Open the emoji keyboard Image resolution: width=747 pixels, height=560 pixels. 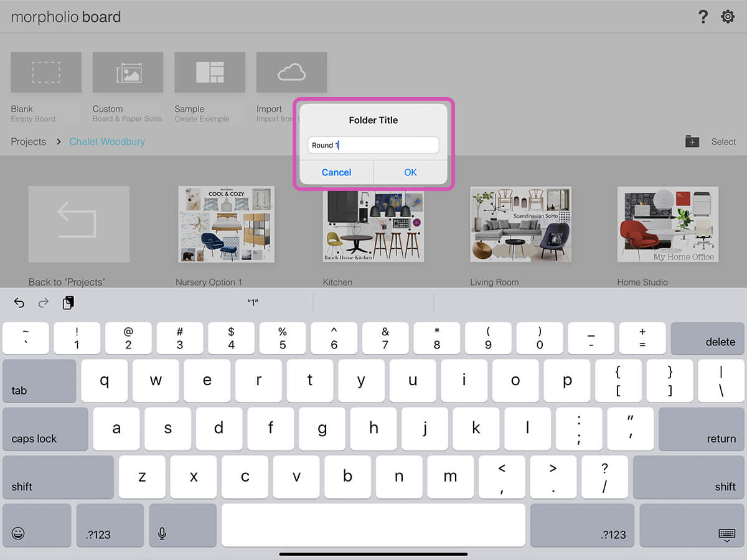[x=19, y=533]
